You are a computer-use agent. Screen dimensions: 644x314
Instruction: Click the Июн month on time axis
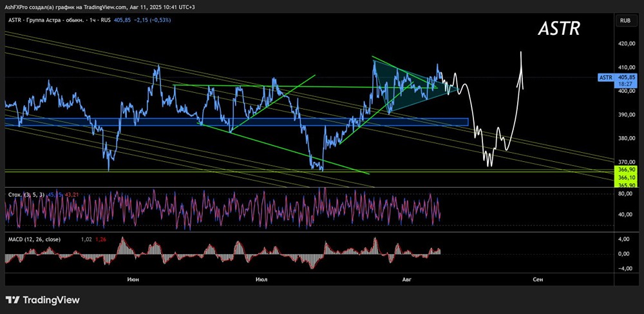click(x=133, y=279)
